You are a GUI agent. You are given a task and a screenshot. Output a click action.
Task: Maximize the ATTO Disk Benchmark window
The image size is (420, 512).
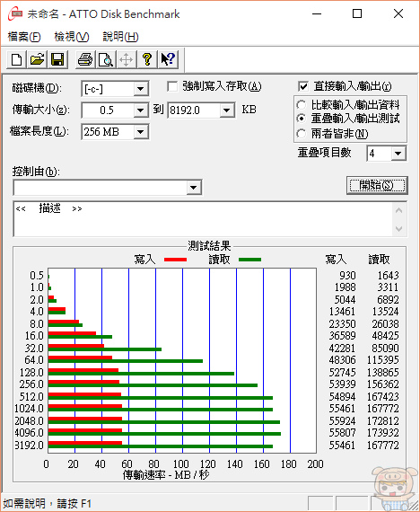click(357, 13)
